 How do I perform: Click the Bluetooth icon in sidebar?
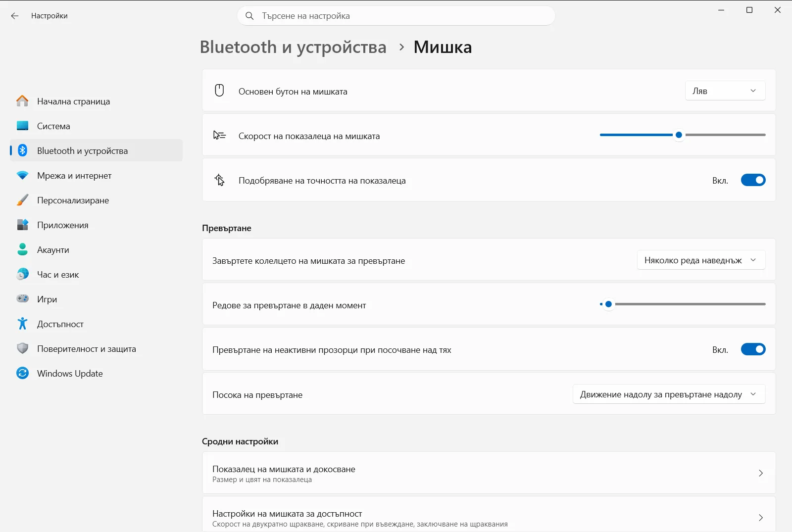click(x=22, y=150)
